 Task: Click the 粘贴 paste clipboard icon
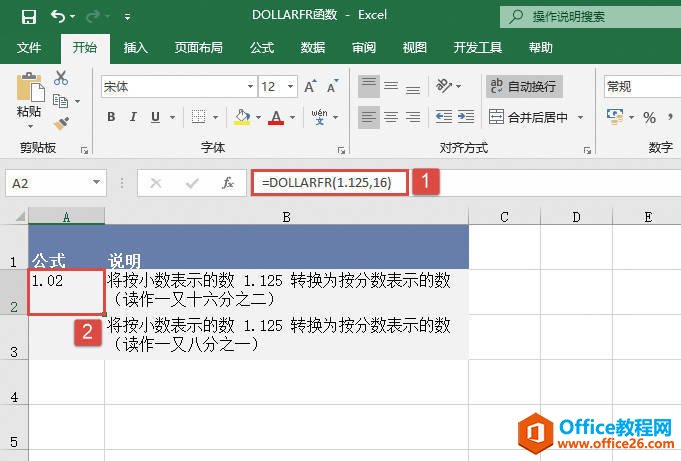click(30, 88)
